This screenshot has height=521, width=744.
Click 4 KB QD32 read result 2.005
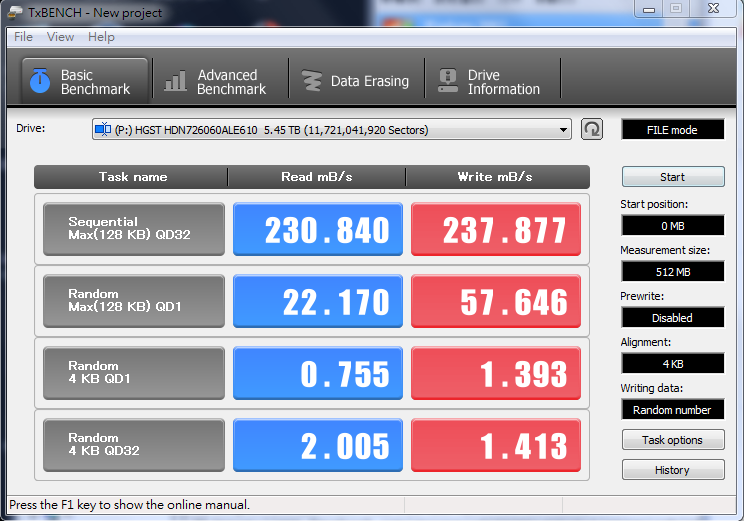click(x=318, y=446)
